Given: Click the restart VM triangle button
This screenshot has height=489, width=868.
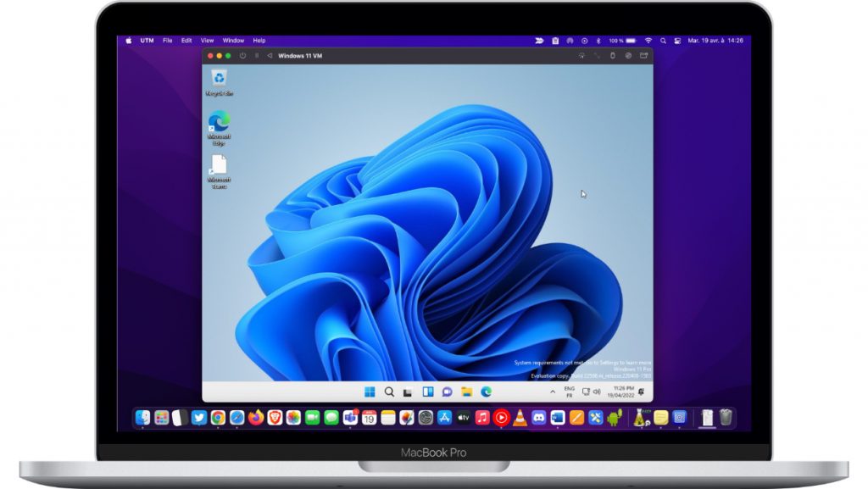Looking at the screenshot, I should [x=270, y=56].
